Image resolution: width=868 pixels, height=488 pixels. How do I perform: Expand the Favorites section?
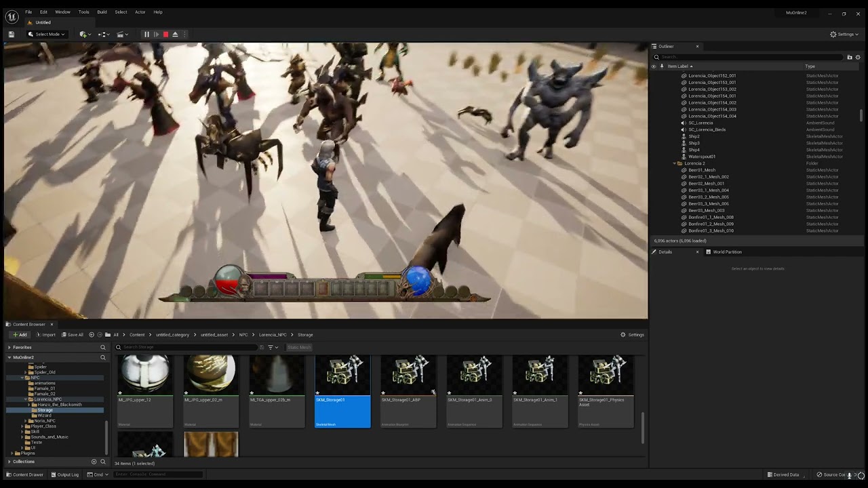pyautogui.click(x=9, y=347)
